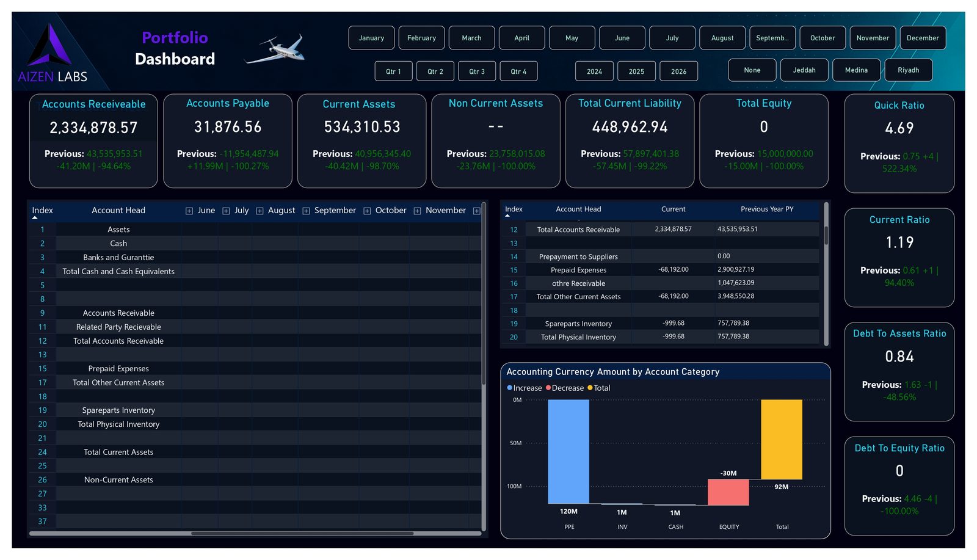The image size is (977, 560).
Task: Expand the September column
Action: pyautogui.click(x=306, y=211)
